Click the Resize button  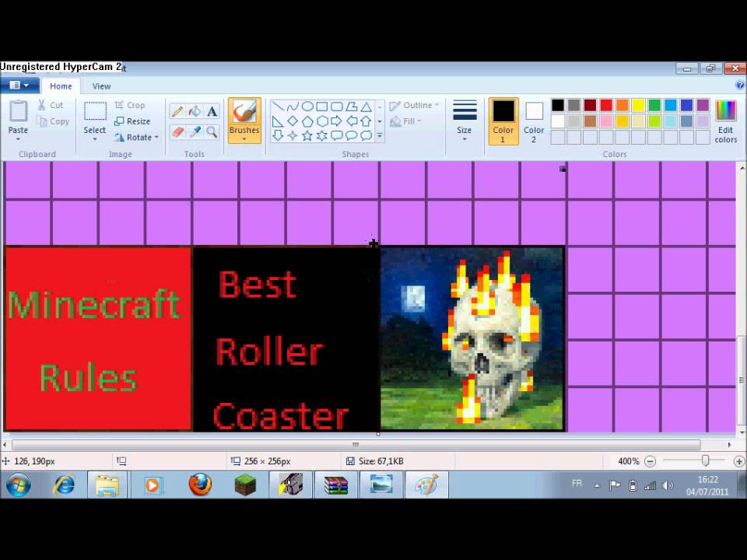132,121
